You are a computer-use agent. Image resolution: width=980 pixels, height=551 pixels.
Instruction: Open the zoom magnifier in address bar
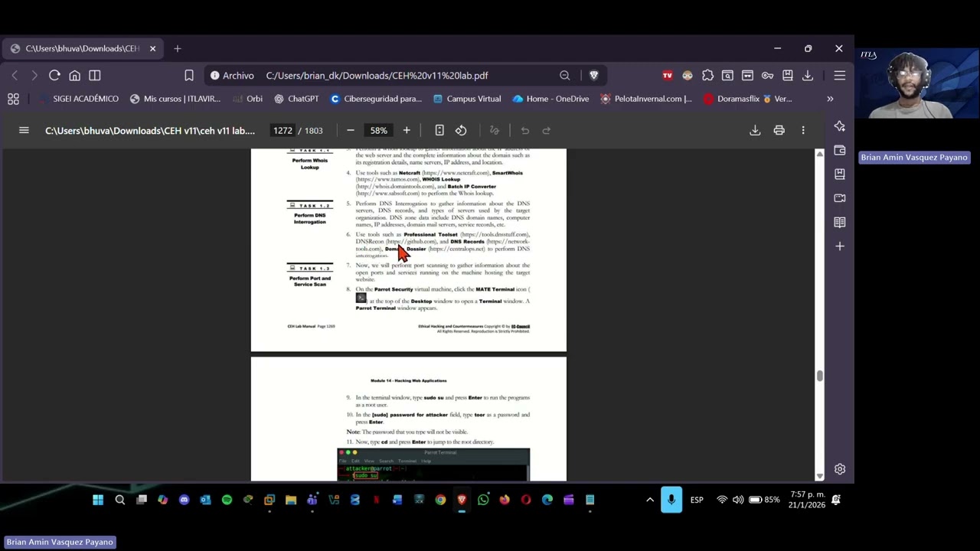pos(564,76)
